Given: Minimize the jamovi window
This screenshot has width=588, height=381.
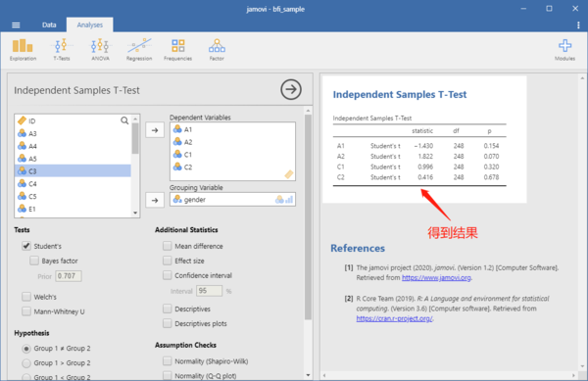Looking at the screenshot, I should (523, 9).
